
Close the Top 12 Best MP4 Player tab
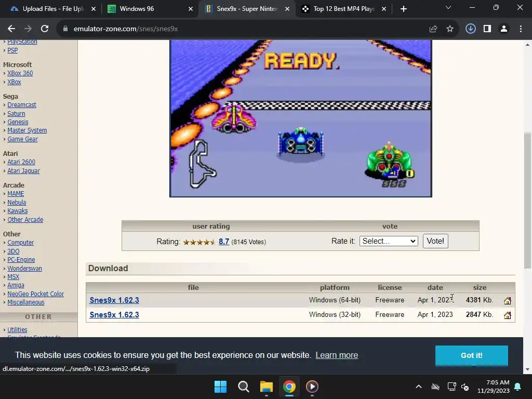click(x=384, y=9)
